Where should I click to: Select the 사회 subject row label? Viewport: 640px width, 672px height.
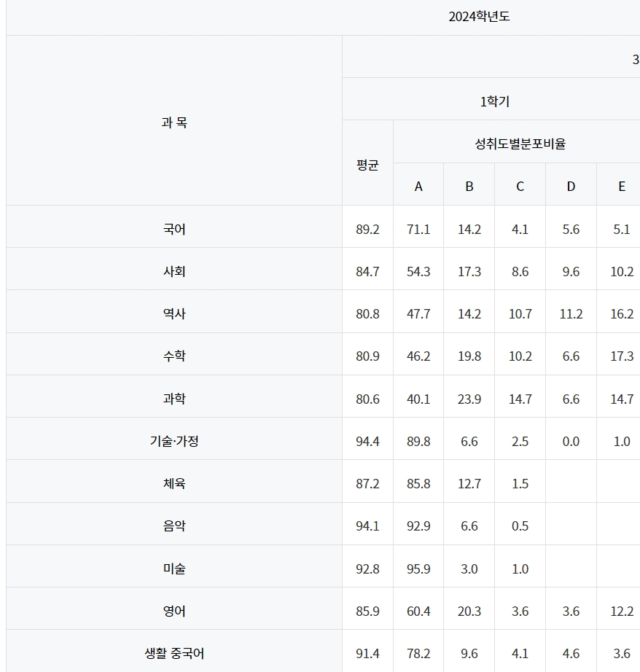tap(174, 272)
